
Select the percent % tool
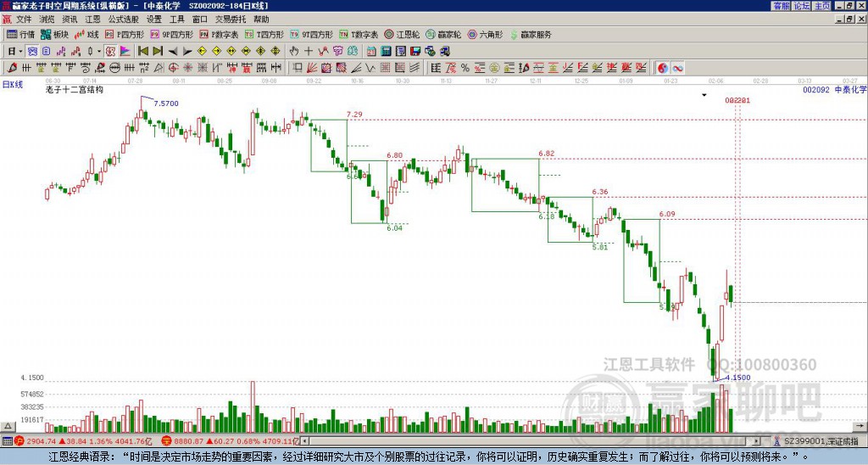click(x=465, y=68)
